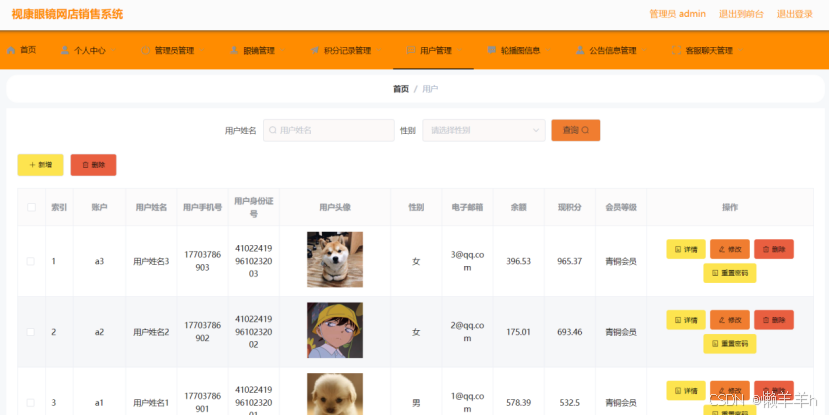Click the balance value 578.39
This screenshot has width=830, height=416.
(x=519, y=403)
